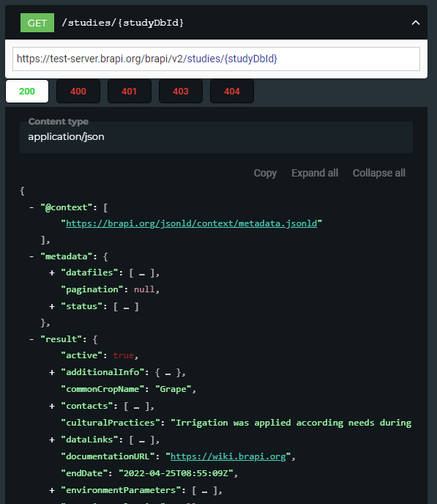Select the 401 response tab
Viewport: 437px width, 504px height.
pos(130,92)
